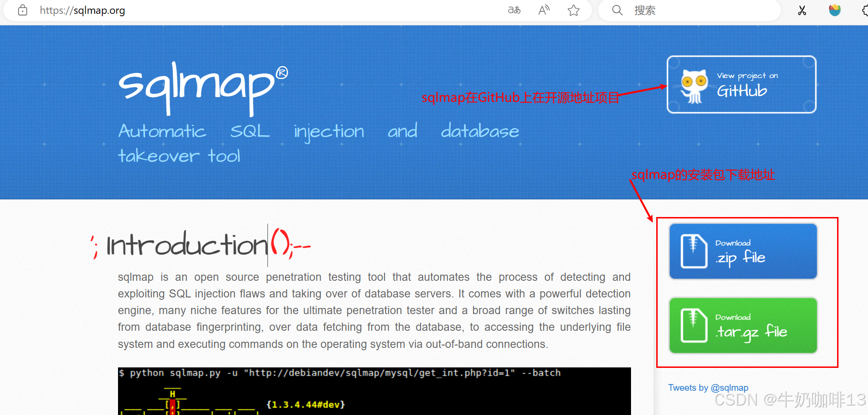Click the tar.gz file document icon

[694, 325]
